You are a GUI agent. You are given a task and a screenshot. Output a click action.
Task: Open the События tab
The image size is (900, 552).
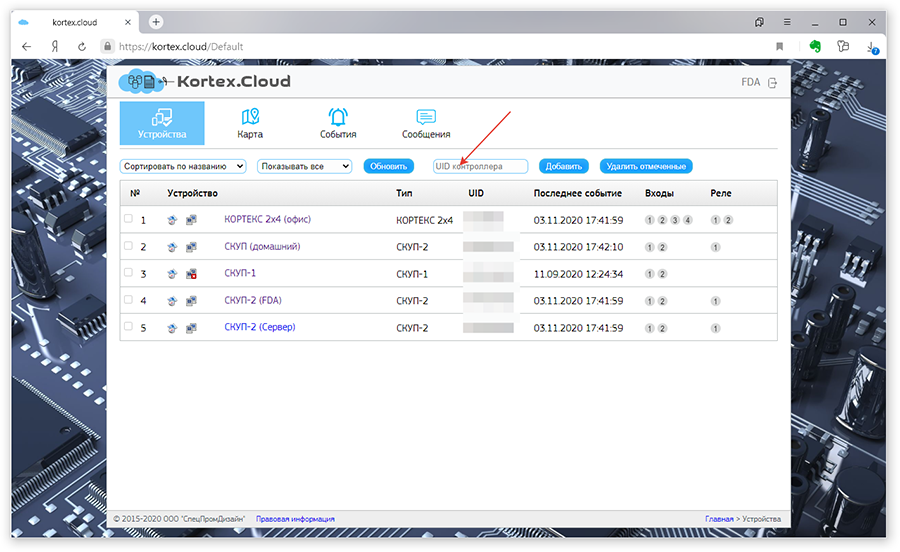pyautogui.click(x=338, y=124)
